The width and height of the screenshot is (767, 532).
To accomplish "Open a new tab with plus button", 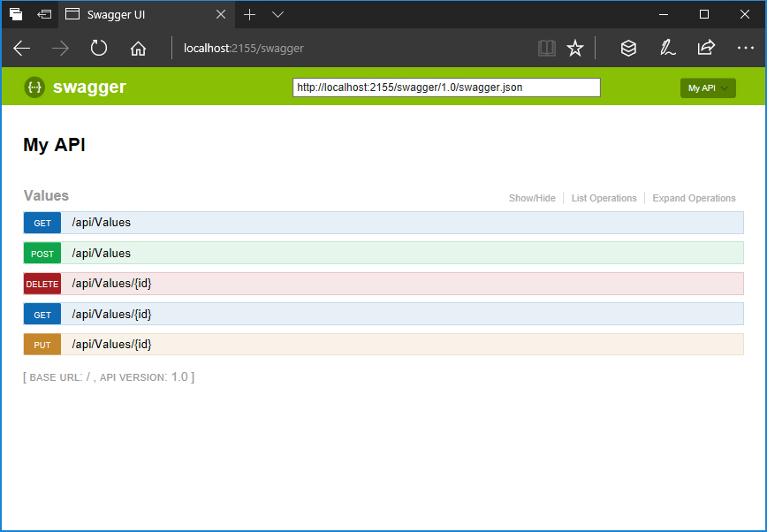I will tap(250, 15).
